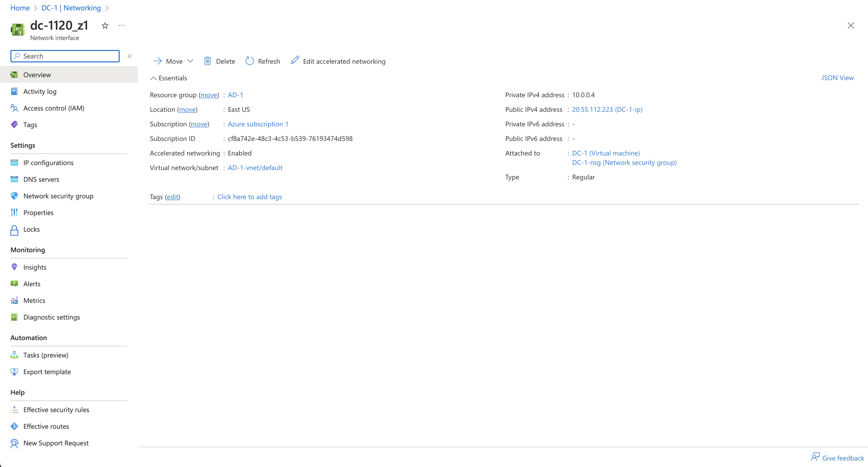This screenshot has width=868, height=467.
Task: Navigate to DC-1 | Networking breadcrumb
Action: (71, 8)
